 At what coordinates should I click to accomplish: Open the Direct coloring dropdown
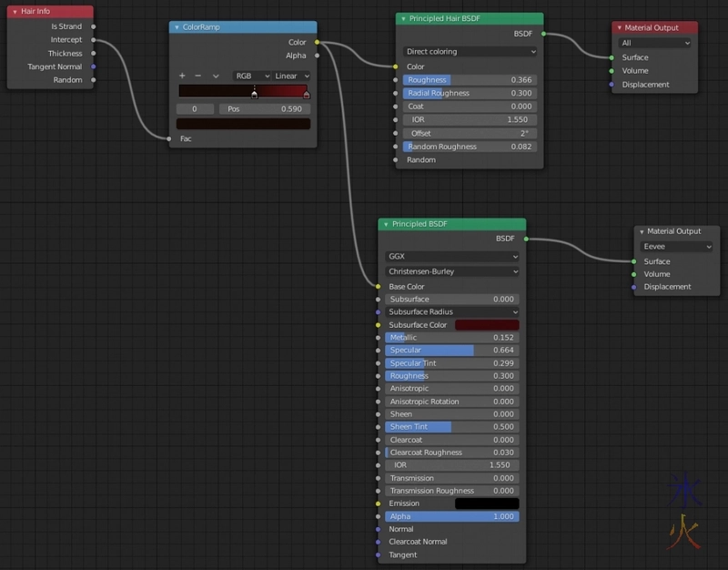tap(469, 52)
